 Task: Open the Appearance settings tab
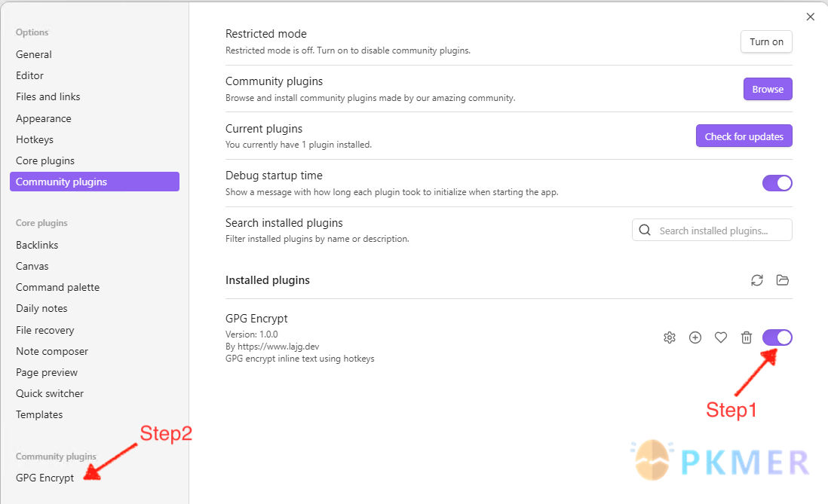click(x=44, y=118)
